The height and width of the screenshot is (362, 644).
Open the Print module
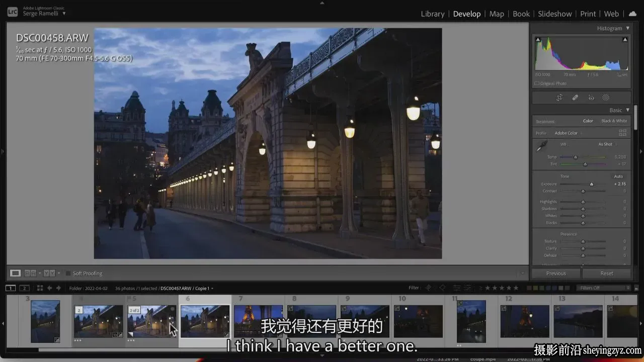588,14
